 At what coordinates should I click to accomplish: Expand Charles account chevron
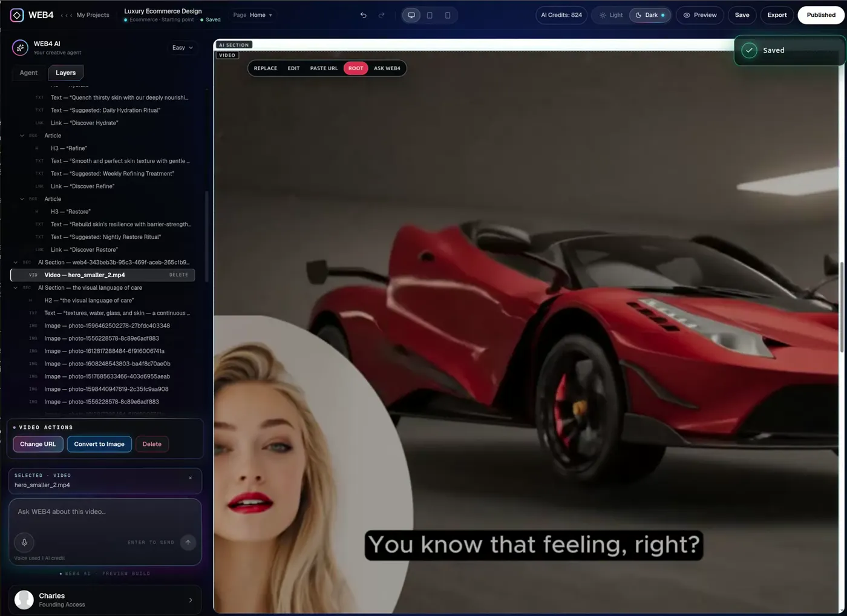coord(191,600)
